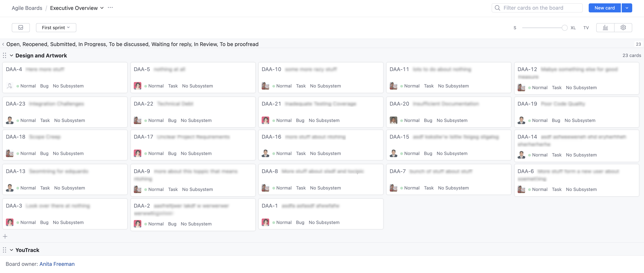This screenshot has height=273, width=644.
Task: Open board settings gear icon
Action: [623, 28]
